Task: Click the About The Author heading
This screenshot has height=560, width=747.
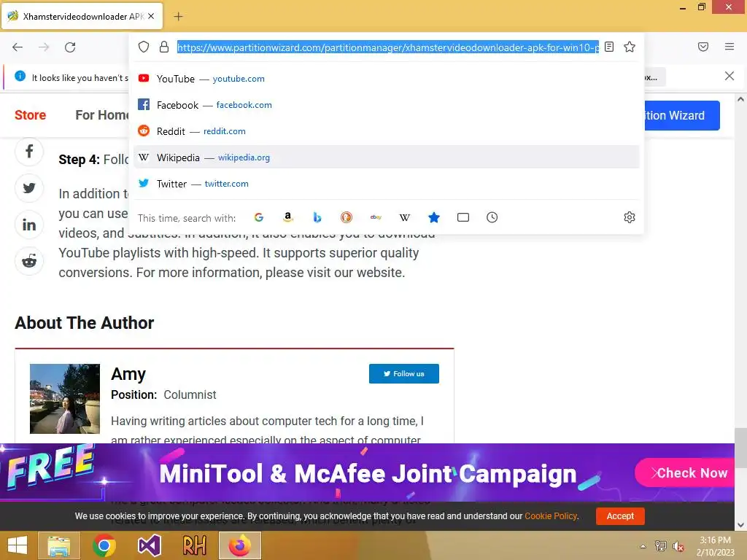Action: [85, 323]
